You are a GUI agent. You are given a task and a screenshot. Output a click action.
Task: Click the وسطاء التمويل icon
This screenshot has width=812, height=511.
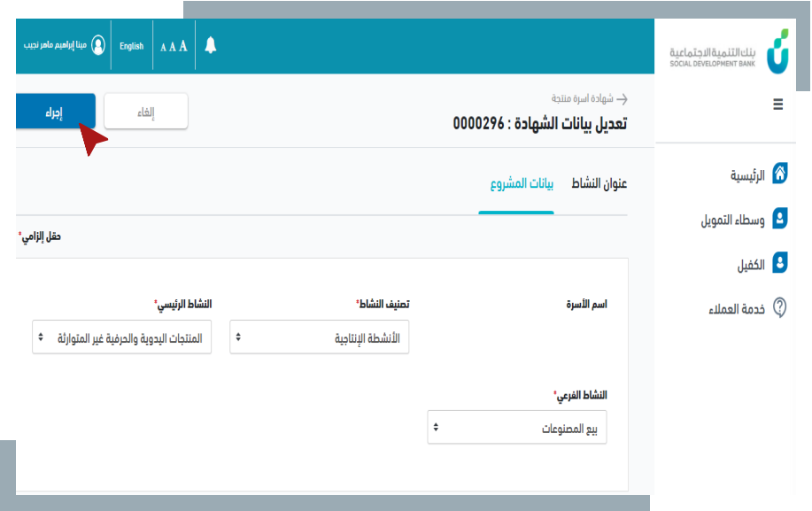click(x=780, y=219)
